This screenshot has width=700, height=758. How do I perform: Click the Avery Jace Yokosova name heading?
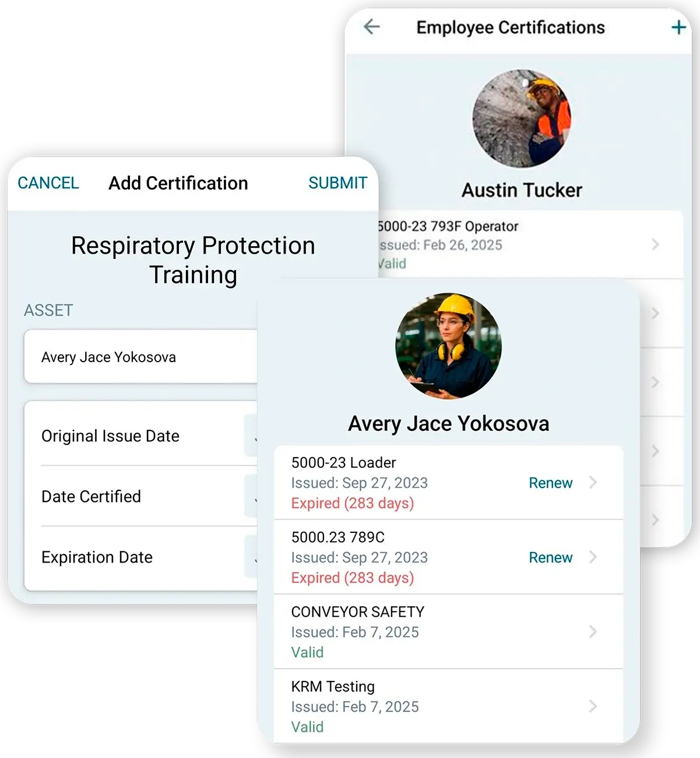tap(448, 424)
